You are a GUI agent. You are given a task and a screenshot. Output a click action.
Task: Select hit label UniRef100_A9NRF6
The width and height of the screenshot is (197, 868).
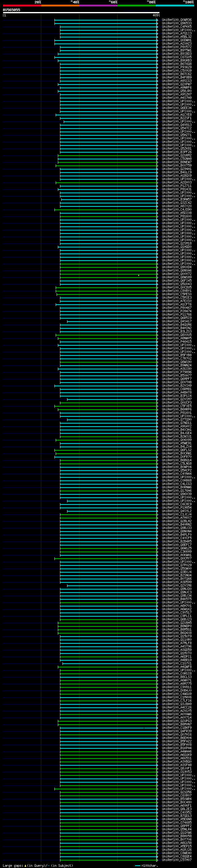tap(177, 88)
